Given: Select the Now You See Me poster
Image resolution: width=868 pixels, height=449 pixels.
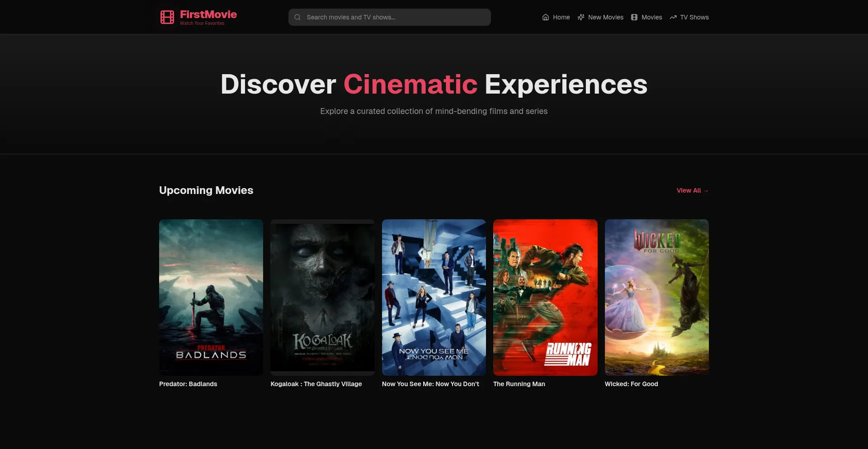Looking at the screenshot, I should point(434,297).
